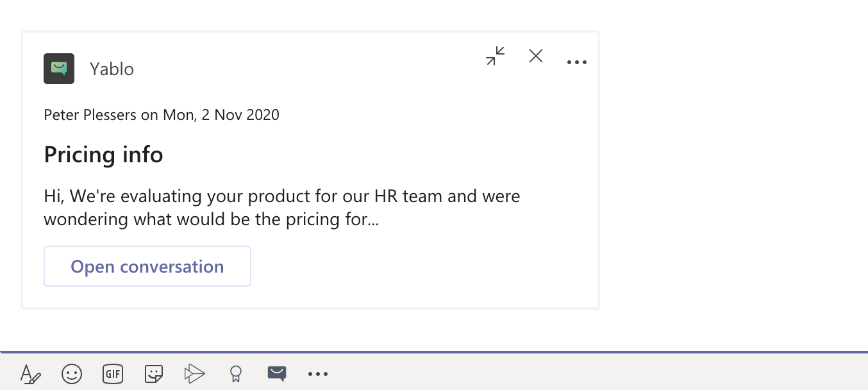Remove the Yablo card with X
Viewport: 868px width, 390px height.
(x=536, y=56)
